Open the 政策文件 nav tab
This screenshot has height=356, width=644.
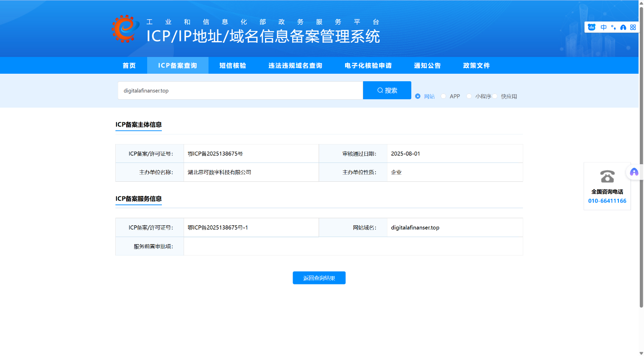(476, 65)
